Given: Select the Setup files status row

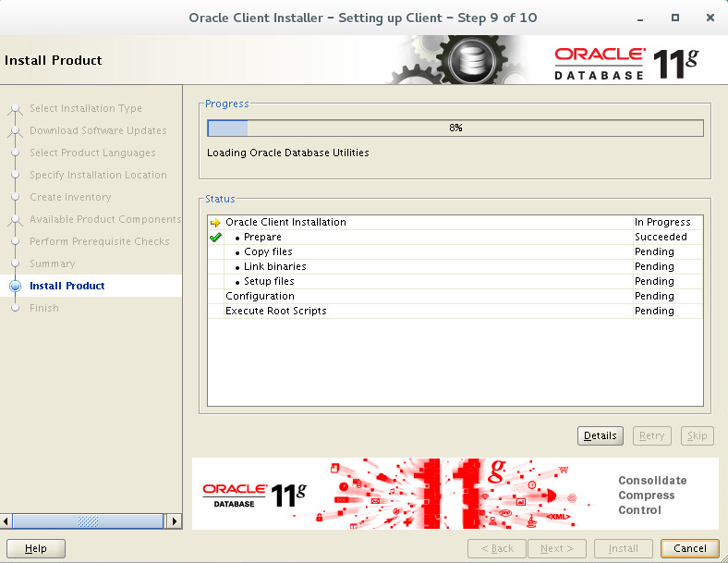Looking at the screenshot, I should 455,281.
